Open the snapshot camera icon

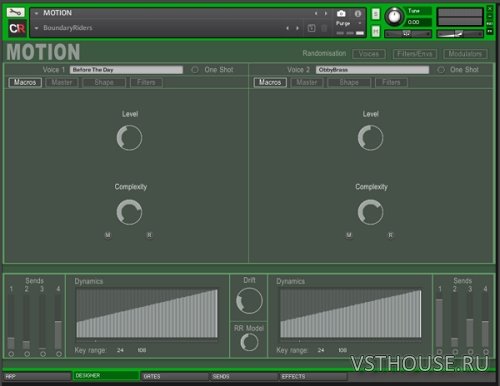point(341,13)
